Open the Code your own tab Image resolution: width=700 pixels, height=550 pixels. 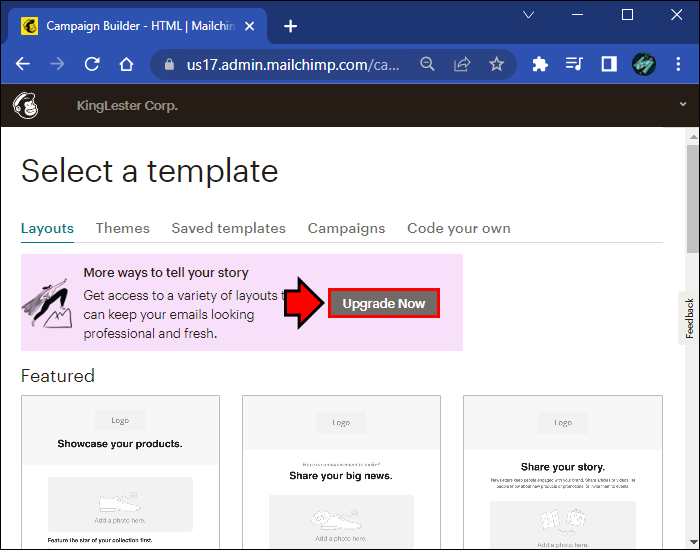459,229
